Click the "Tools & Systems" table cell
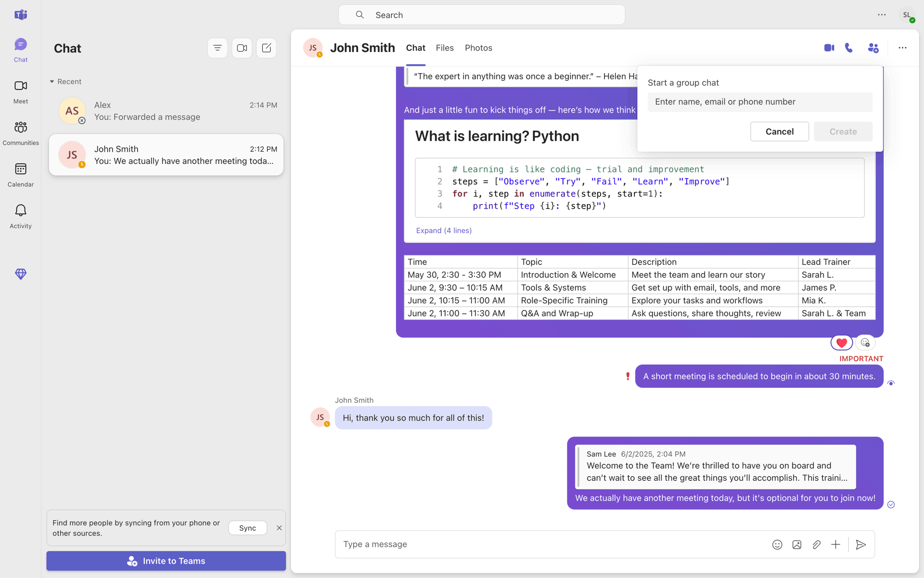 (x=573, y=288)
